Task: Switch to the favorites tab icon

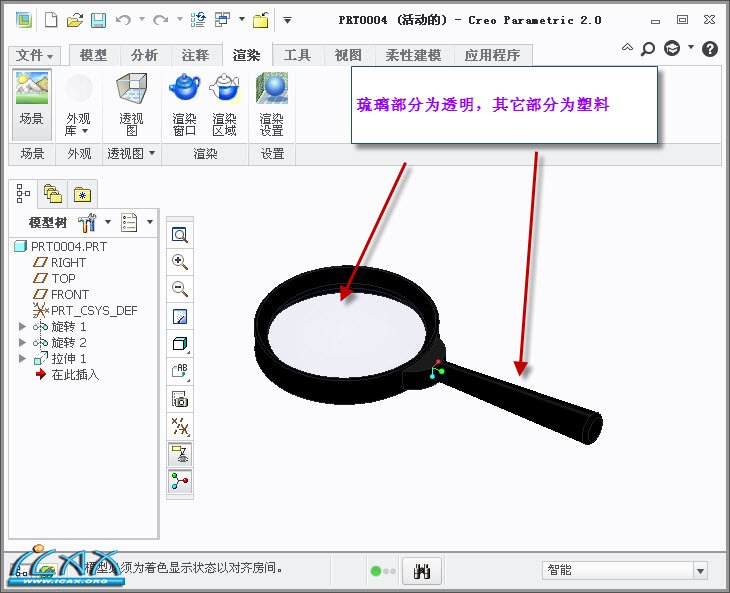Action: [x=82, y=194]
